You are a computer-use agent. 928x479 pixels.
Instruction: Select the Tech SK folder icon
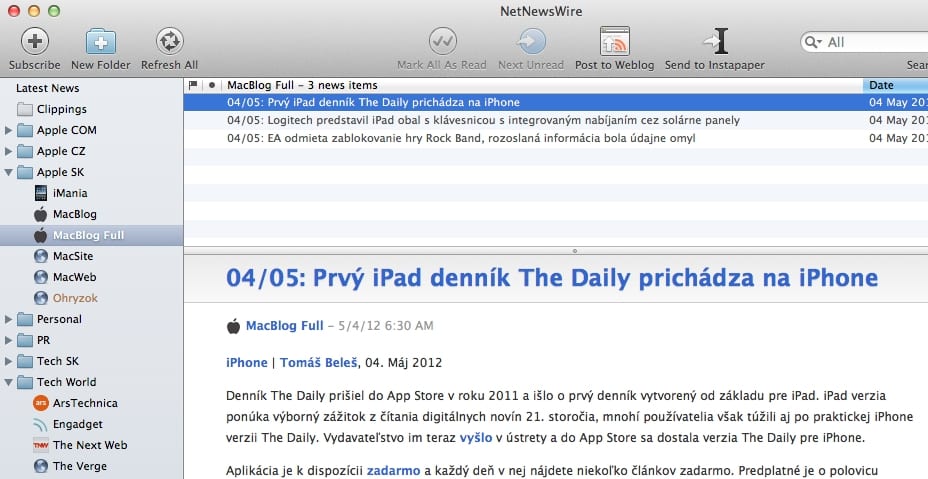(25, 361)
